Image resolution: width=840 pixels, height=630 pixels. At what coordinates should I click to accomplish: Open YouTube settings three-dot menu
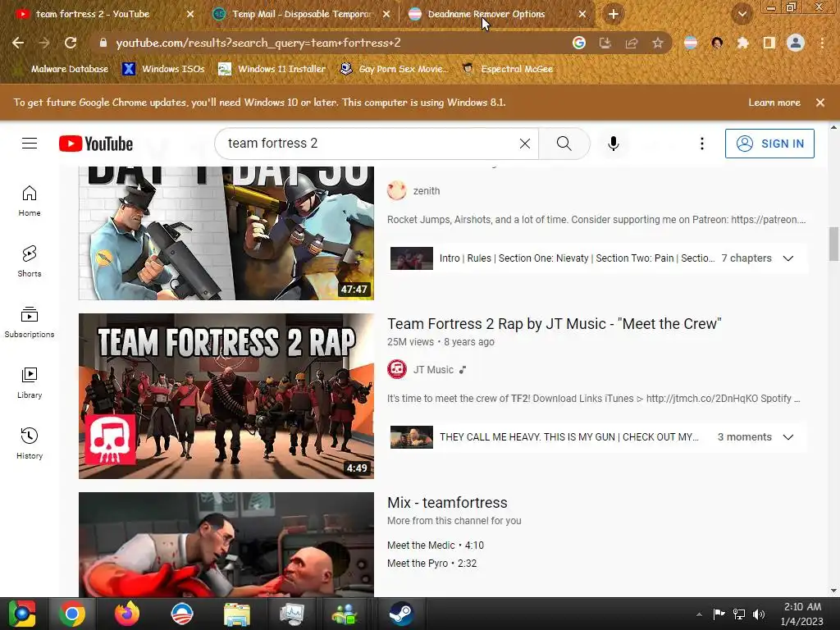click(x=702, y=144)
